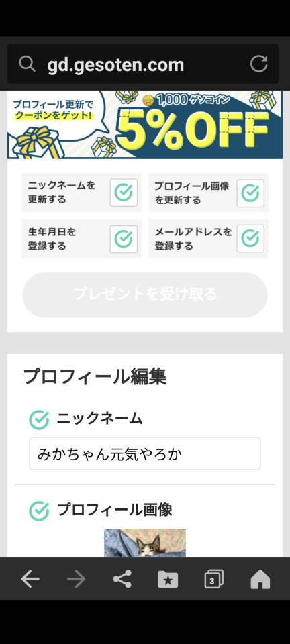Click the green check beside ニックネーム heading
This screenshot has height=644, width=290.
(39, 420)
